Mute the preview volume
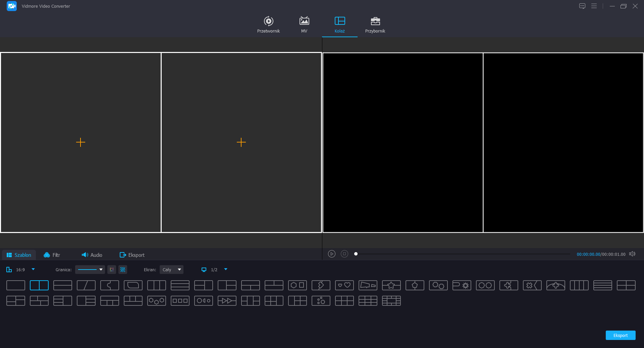The height and width of the screenshot is (348, 644). pos(632,254)
